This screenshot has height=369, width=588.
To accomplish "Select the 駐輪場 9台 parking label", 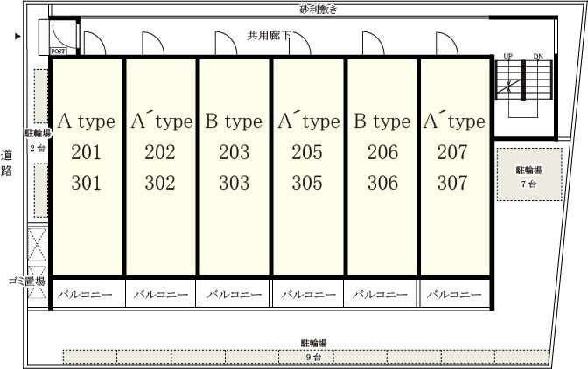I will pyautogui.click(x=314, y=350).
